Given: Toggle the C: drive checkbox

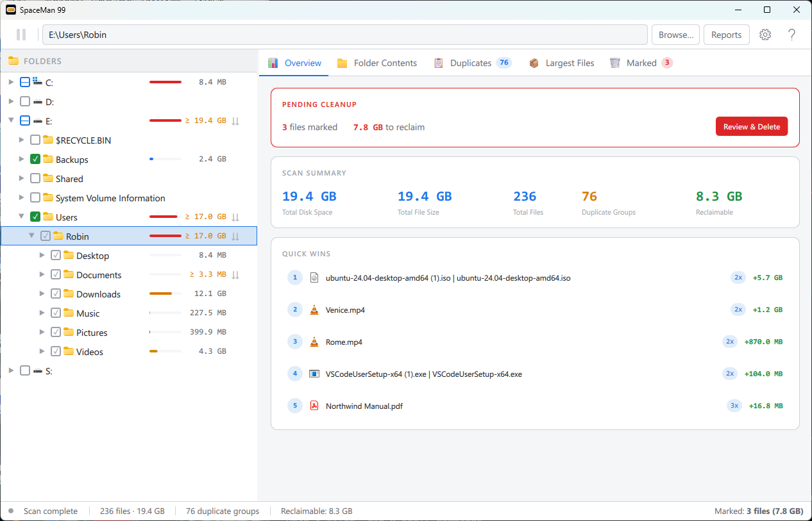Looking at the screenshot, I should click(25, 82).
